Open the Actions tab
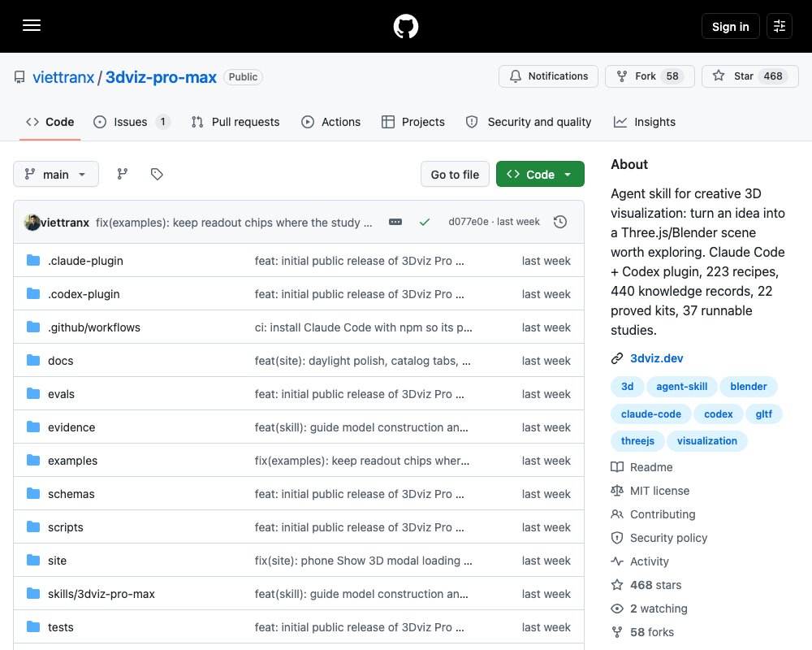The width and height of the screenshot is (812, 650). (x=331, y=122)
